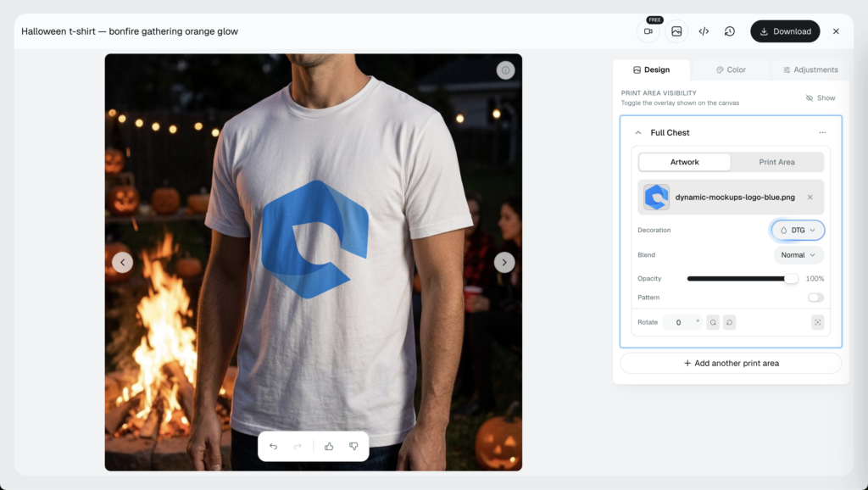The width and height of the screenshot is (868, 490).
Task: Click the mockup title text
Action: click(x=130, y=31)
